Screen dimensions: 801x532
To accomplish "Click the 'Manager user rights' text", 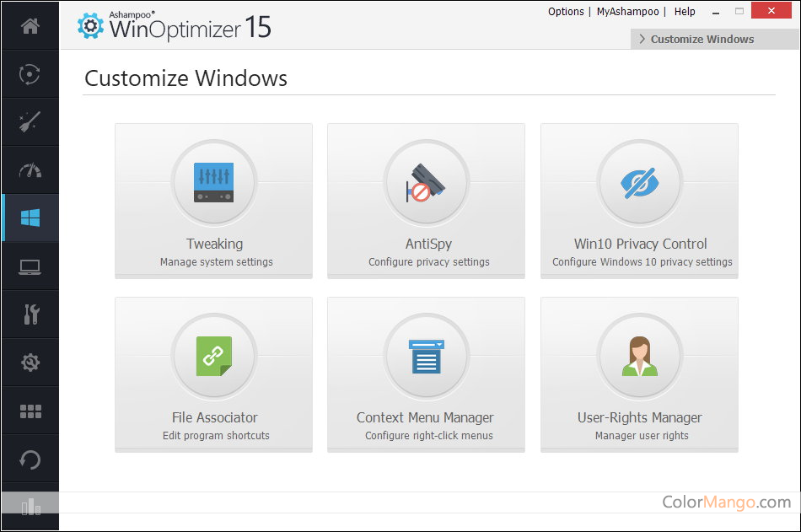I will 642,435.
